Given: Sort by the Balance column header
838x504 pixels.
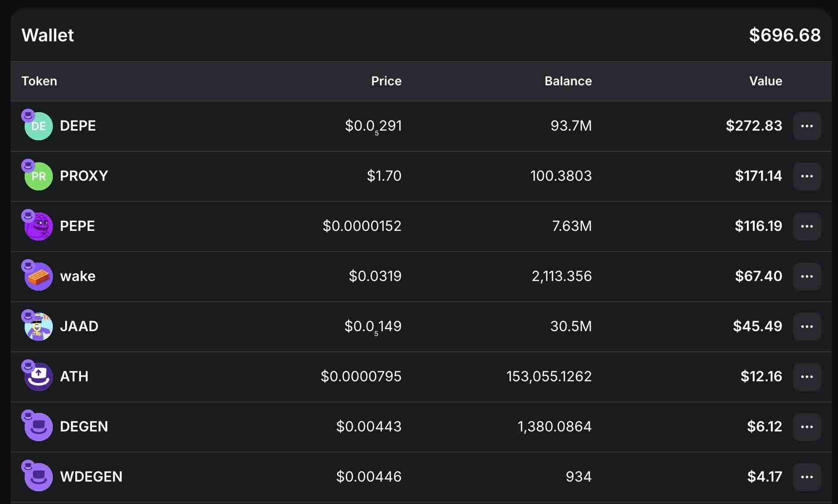Looking at the screenshot, I should click(568, 81).
